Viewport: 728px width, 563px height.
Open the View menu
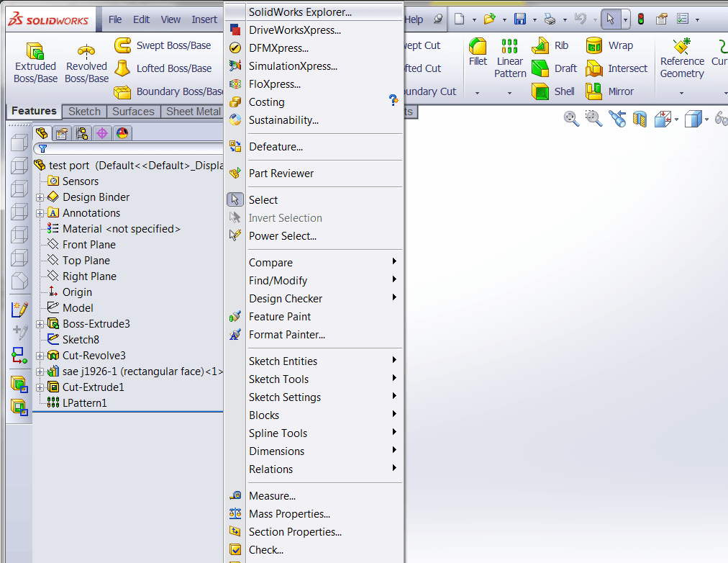[170, 19]
